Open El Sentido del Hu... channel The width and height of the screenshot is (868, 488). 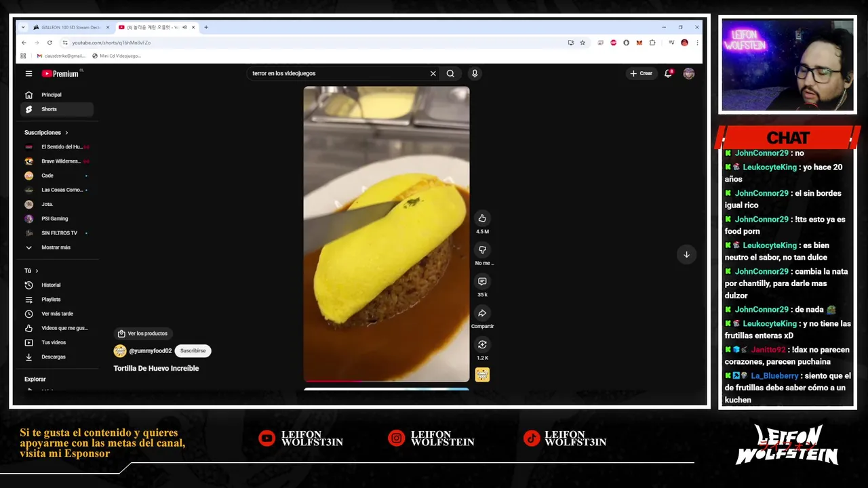(x=58, y=147)
